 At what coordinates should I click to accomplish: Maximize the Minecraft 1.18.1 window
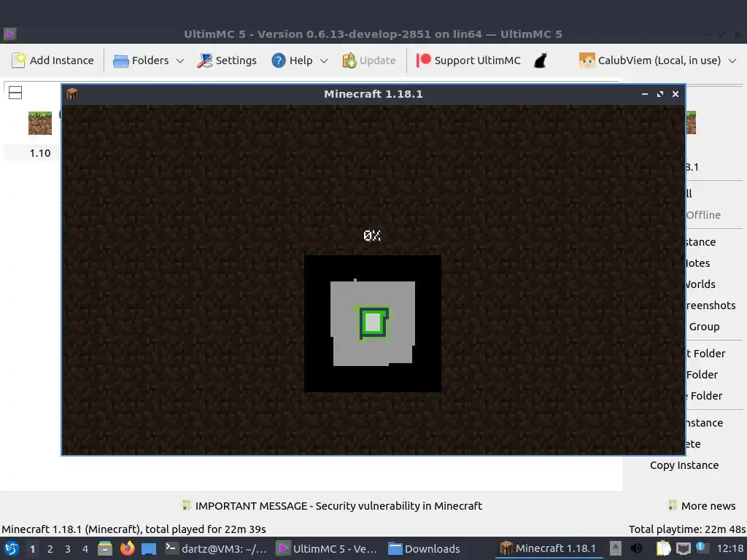pyautogui.click(x=659, y=94)
